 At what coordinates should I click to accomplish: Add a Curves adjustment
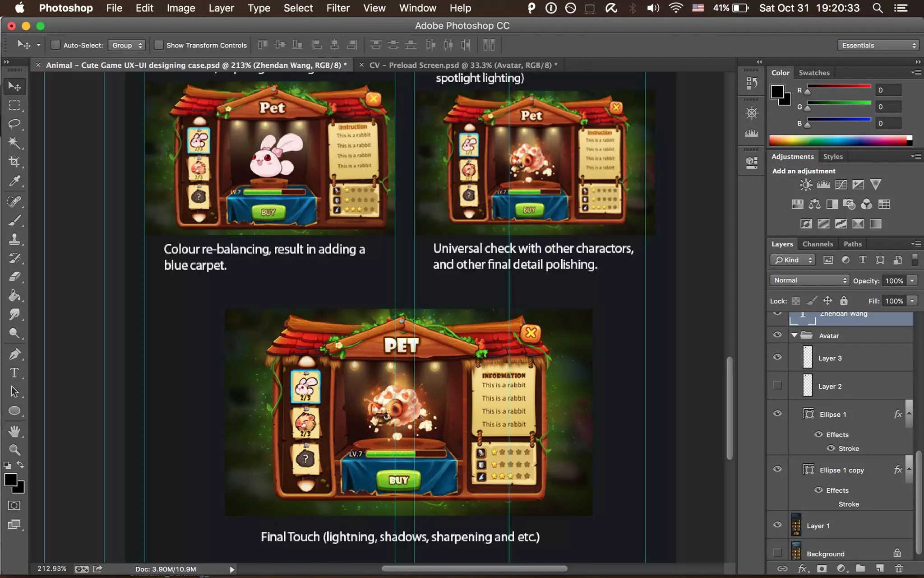tap(841, 184)
